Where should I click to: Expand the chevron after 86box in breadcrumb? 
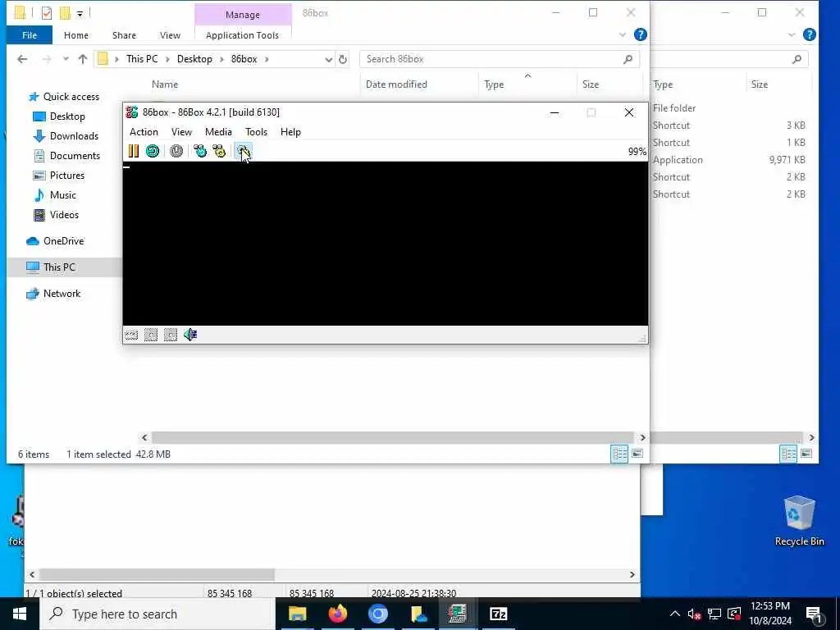tap(267, 59)
